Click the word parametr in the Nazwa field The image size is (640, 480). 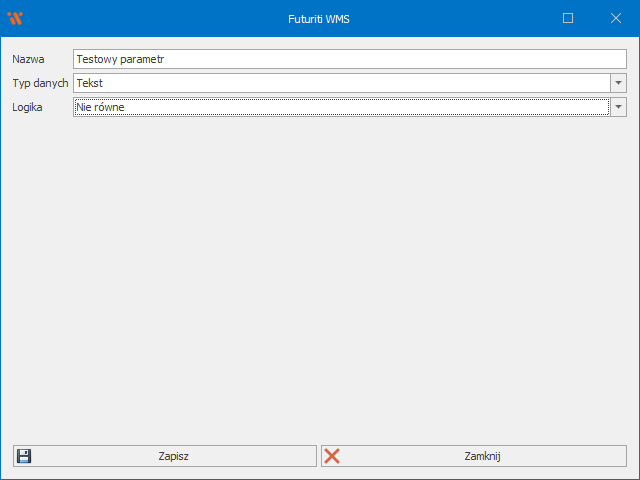(142, 59)
